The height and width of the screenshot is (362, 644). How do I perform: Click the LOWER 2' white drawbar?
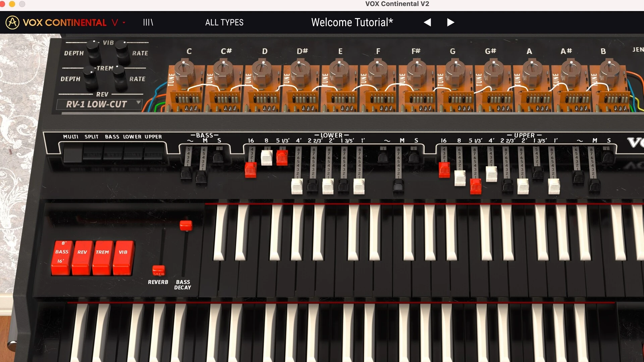328,186
